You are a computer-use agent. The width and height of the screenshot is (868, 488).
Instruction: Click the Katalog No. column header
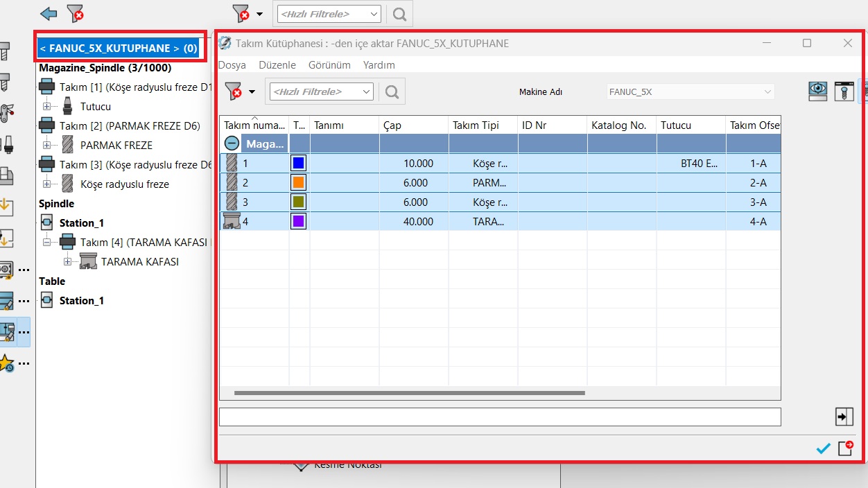[622, 125]
